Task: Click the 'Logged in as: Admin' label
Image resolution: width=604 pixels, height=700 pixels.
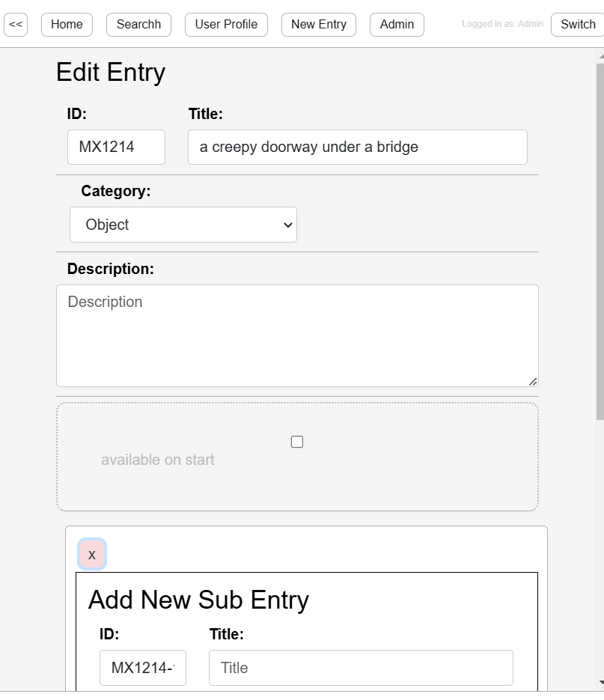Action: [x=503, y=23]
